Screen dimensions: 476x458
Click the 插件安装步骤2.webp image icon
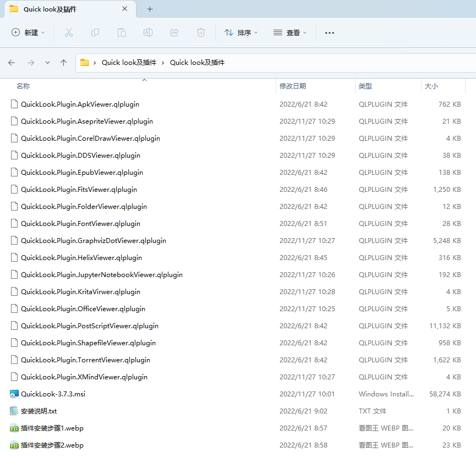point(14,445)
